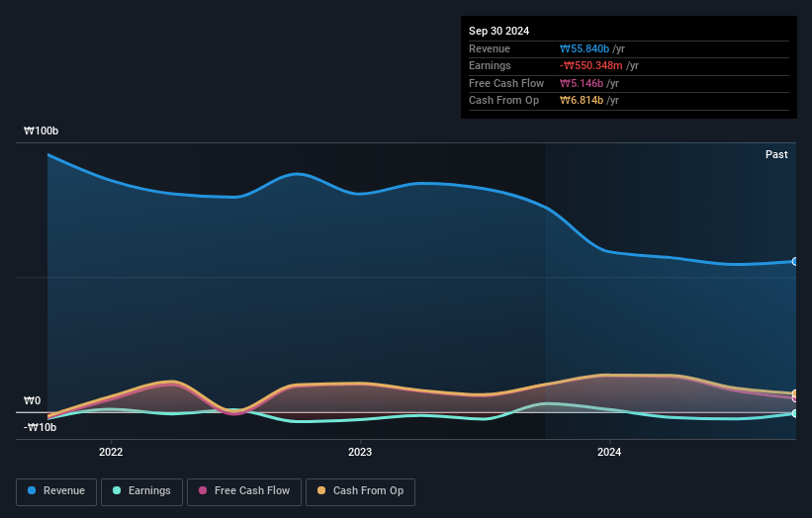Click the 2022 x-axis label
The height and width of the screenshot is (518, 812).
coord(111,453)
